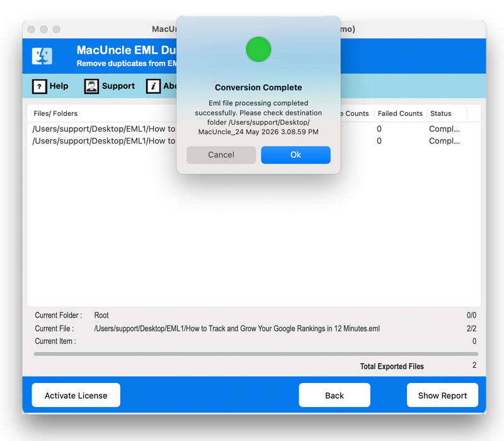Open Help with the question mark icon
This screenshot has height=441, width=504.
pos(40,86)
